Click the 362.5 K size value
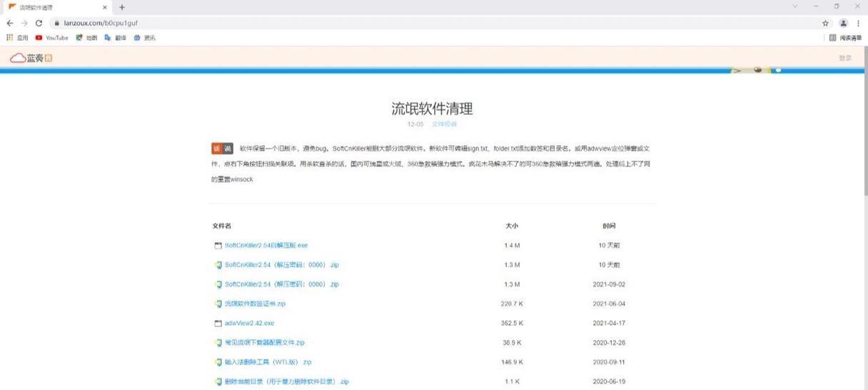This screenshot has height=390, width=868. pos(512,324)
